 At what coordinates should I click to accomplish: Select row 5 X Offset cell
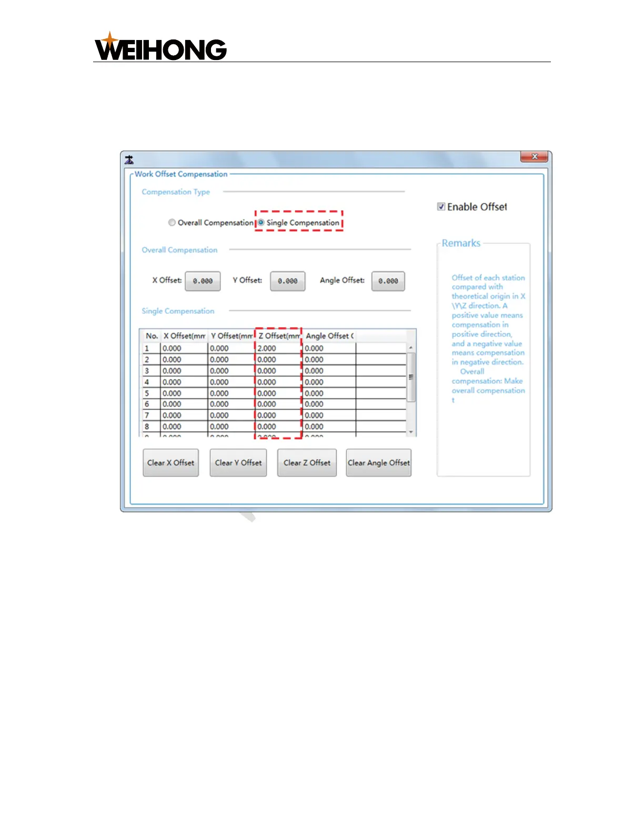[184, 393]
